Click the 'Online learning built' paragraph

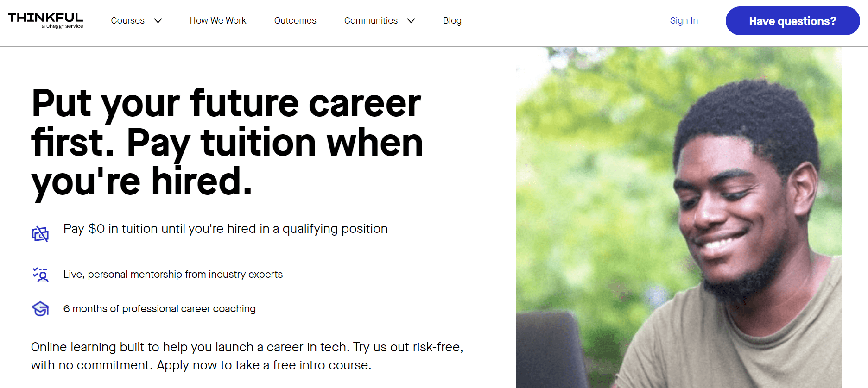click(247, 356)
